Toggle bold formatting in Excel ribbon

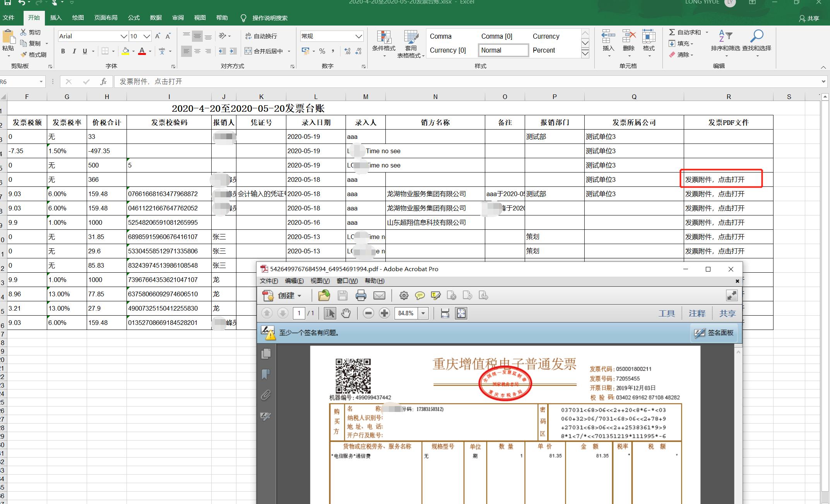pyautogui.click(x=63, y=51)
